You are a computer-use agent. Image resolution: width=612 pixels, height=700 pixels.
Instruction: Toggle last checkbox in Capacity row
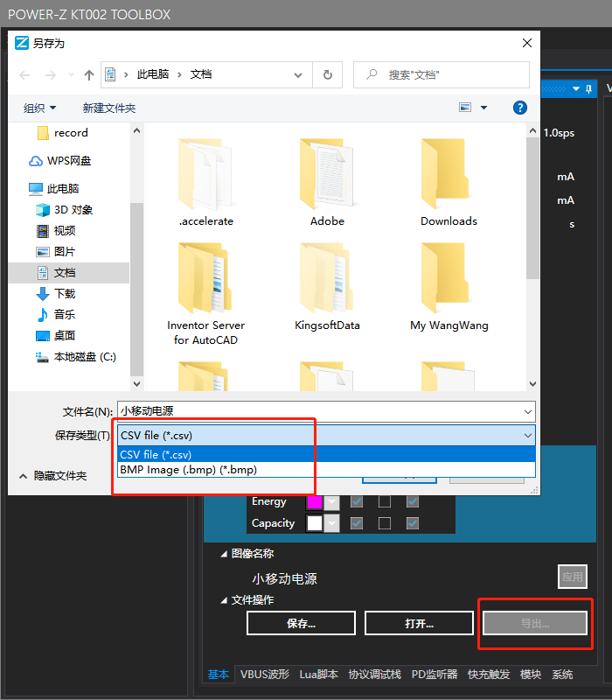[413, 523]
